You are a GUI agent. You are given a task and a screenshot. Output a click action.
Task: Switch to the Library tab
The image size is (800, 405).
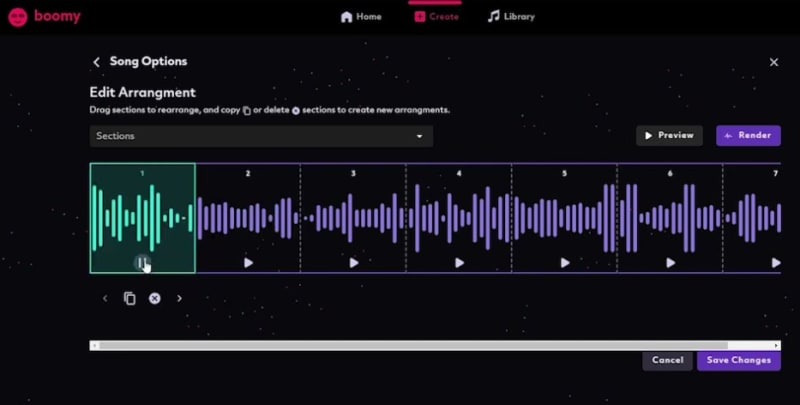click(511, 17)
